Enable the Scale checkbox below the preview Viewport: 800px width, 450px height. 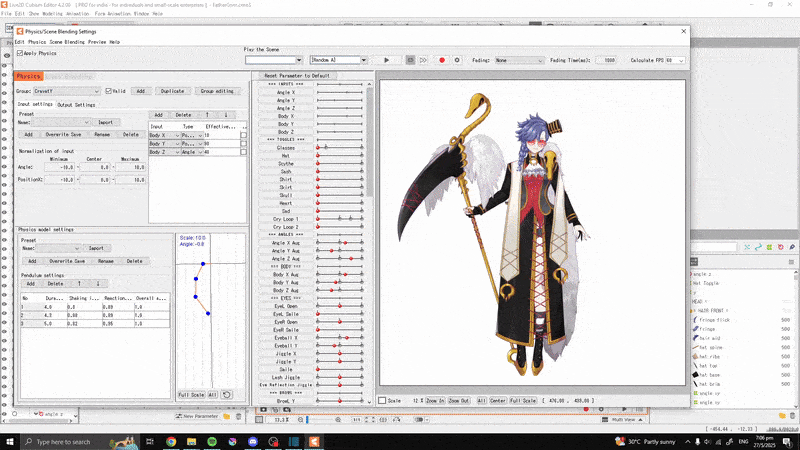(x=382, y=401)
